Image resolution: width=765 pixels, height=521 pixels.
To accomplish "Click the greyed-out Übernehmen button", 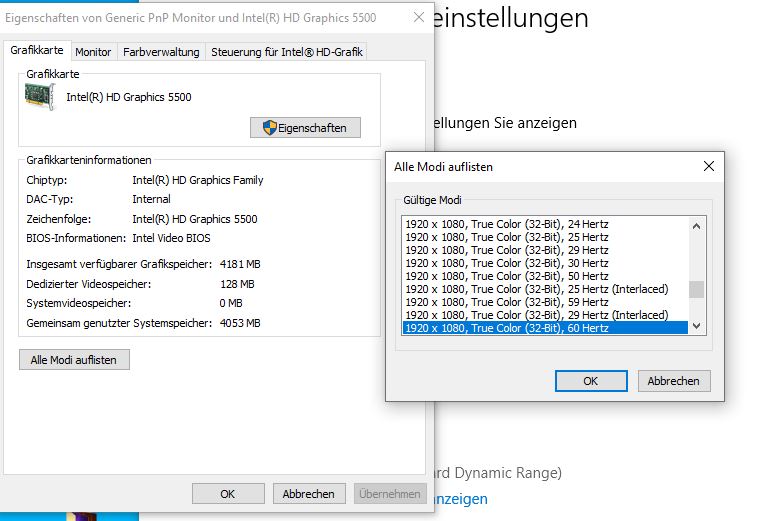I will [390, 494].
